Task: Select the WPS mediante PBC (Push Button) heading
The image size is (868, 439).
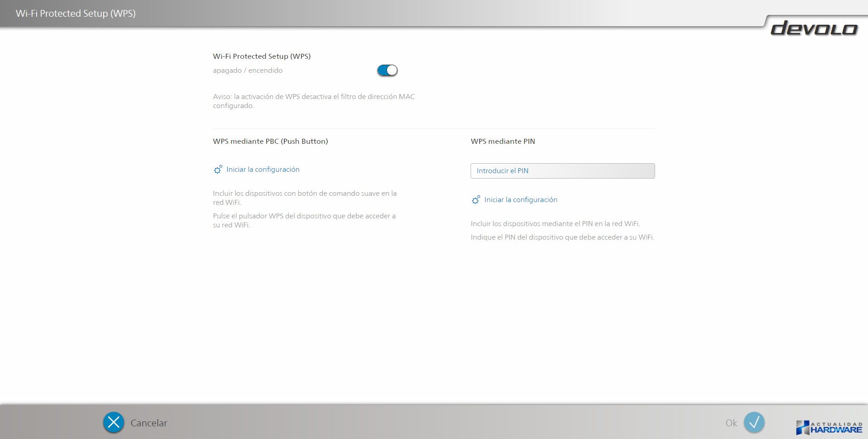Action: (270, 142)
